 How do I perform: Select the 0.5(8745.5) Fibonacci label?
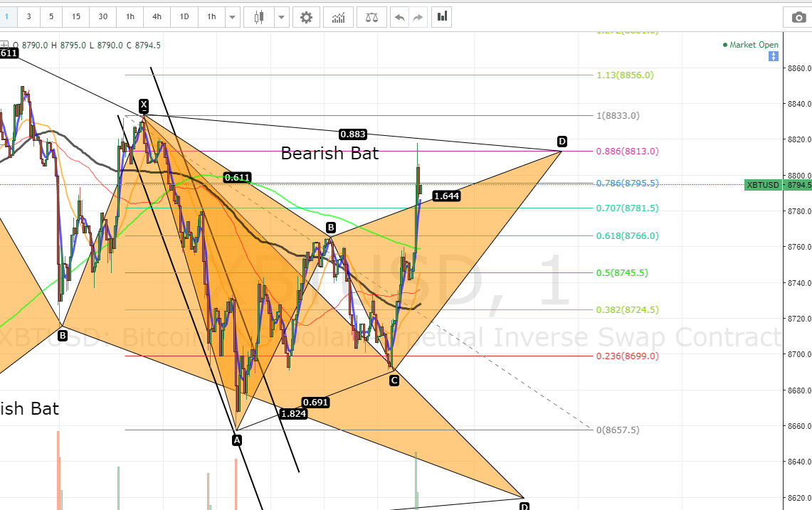coord(622,273)
